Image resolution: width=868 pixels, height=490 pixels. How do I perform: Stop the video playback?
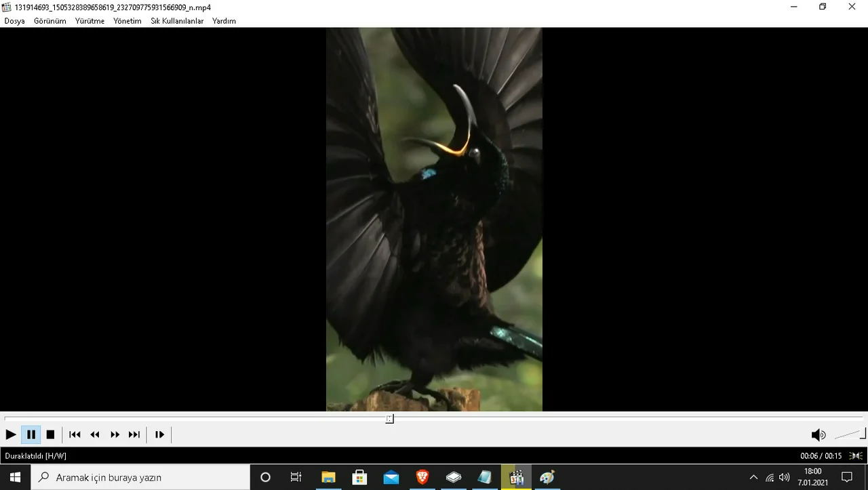click(50, 434)
